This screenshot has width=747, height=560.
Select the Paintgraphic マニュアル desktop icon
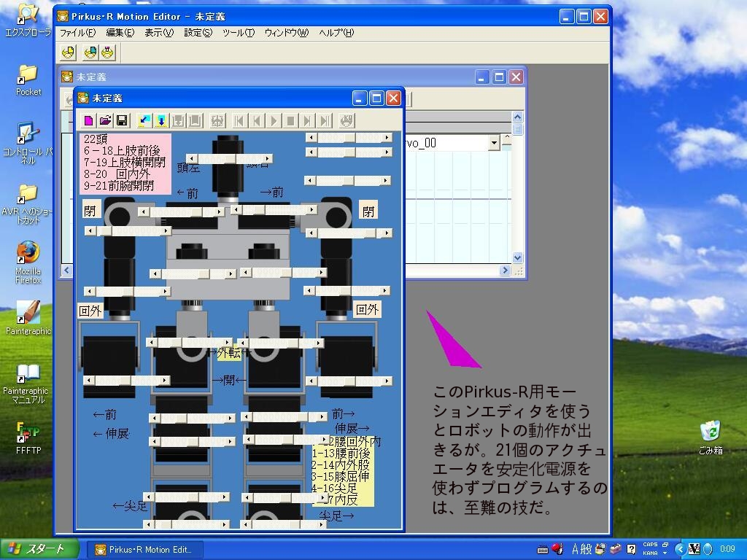click(x=28, y=384)
